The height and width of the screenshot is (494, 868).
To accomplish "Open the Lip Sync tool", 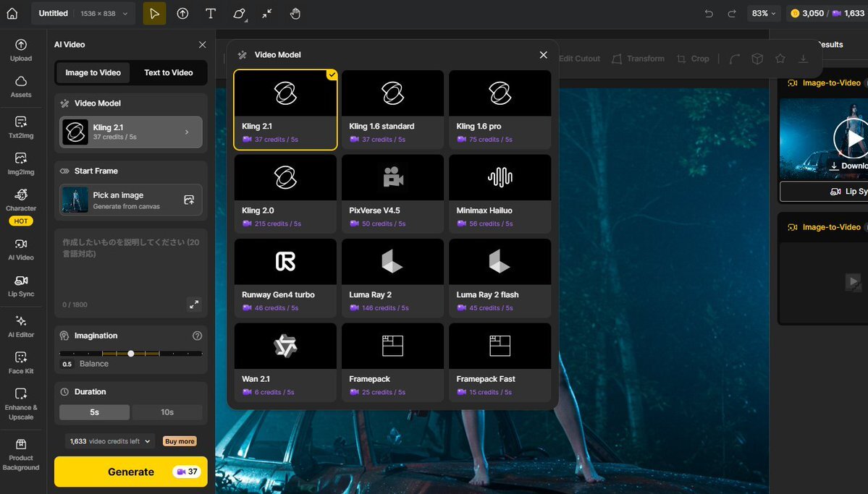I will 21,286.
